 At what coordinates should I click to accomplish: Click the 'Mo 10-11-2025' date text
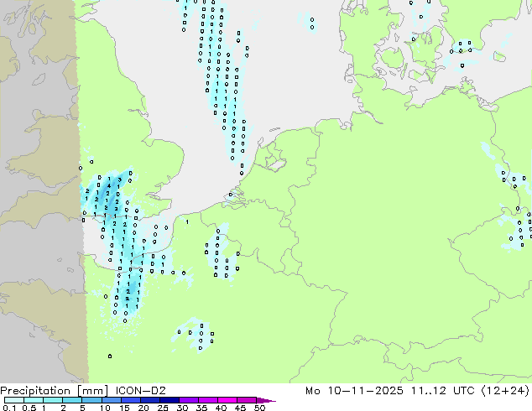pyautogui.click(x=354, y=391)
